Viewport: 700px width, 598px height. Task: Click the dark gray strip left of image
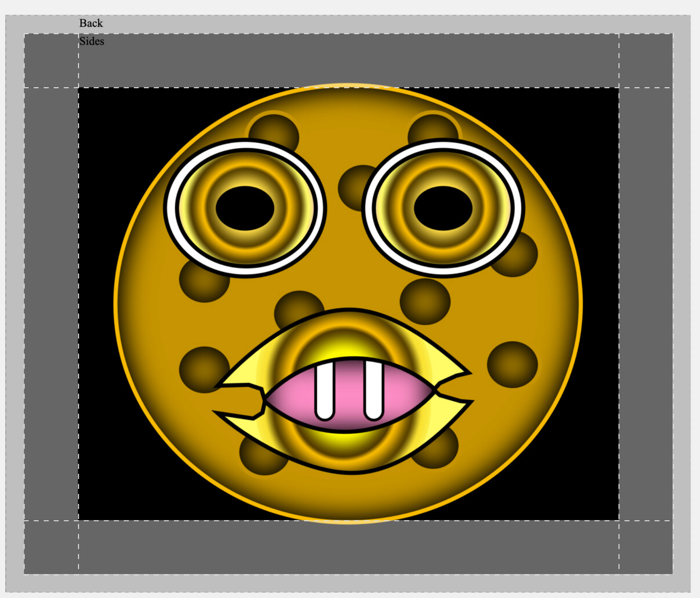coord(51,304)
